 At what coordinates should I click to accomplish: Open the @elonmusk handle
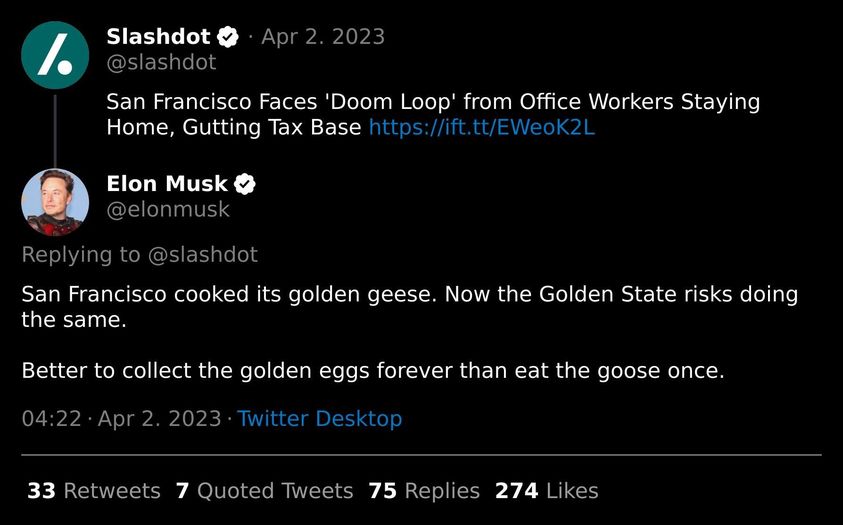coord(168,210)
